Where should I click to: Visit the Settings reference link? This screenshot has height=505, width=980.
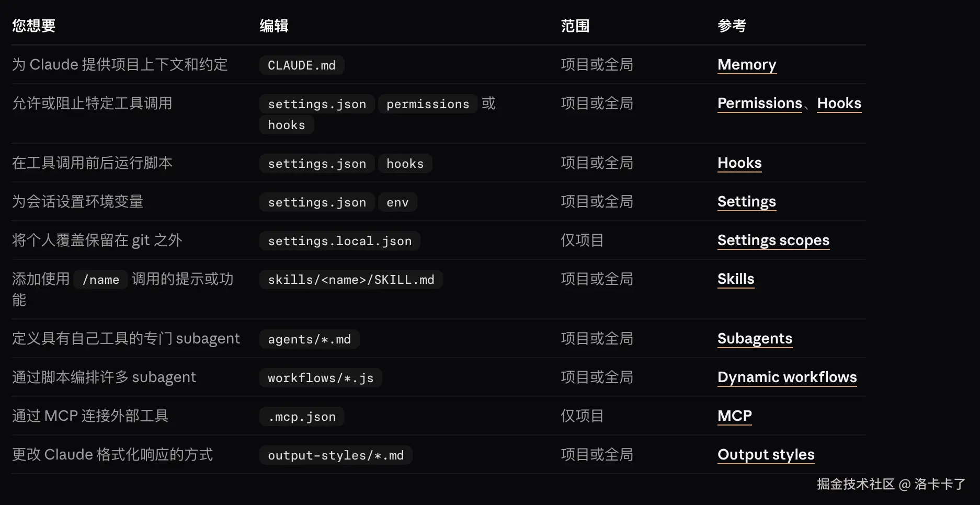point(746,201)
